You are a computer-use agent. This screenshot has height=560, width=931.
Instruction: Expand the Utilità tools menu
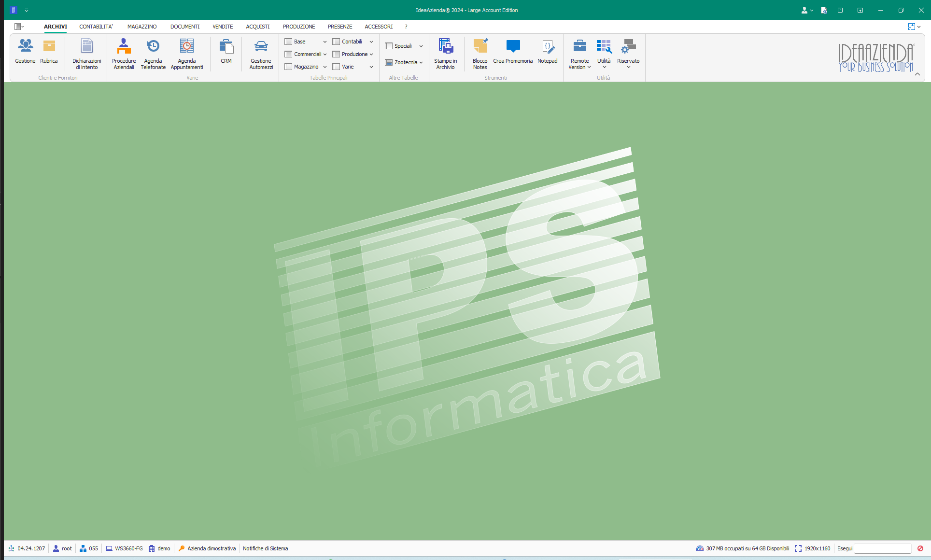[604, 54]
